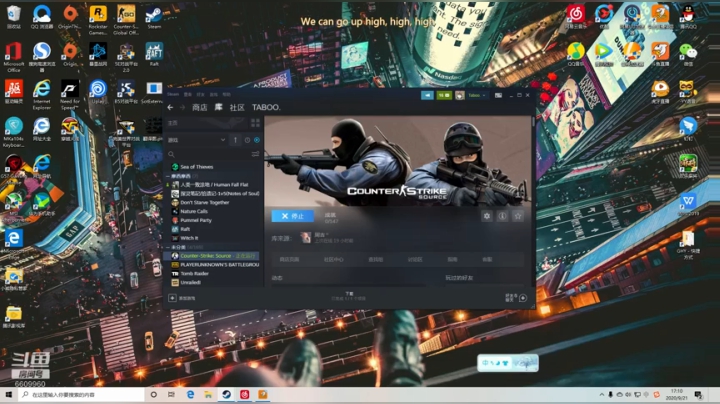Switch library to grid collections view icon
This screenshot has width=720, height=404.
255,123
